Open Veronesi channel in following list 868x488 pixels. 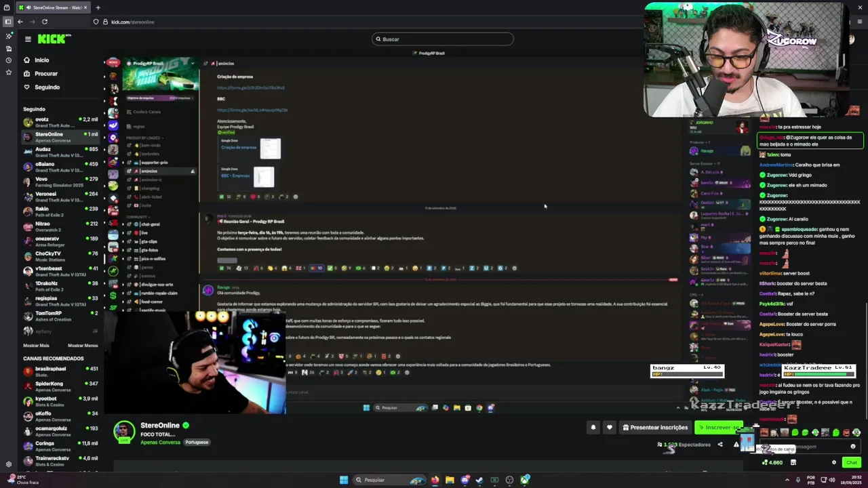60,197
